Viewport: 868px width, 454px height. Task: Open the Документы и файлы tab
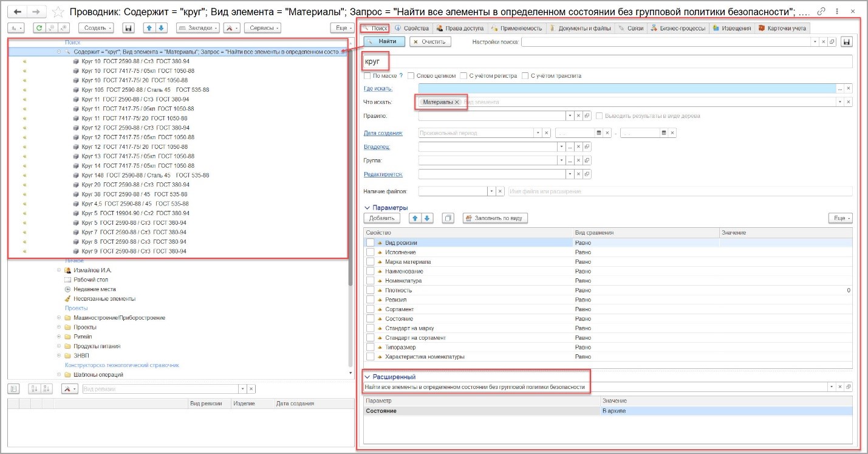(x=581, y=28)
